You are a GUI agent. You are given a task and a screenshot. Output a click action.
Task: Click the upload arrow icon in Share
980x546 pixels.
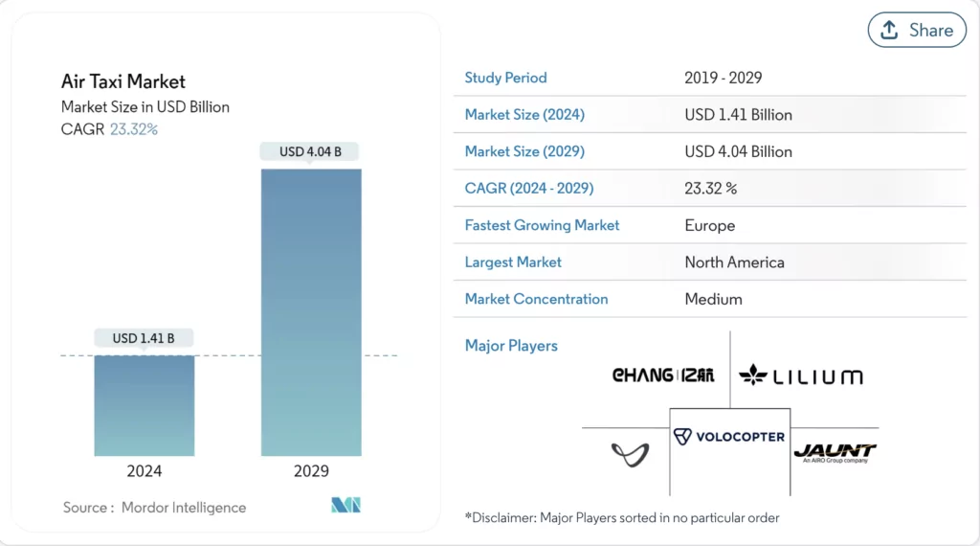tap(889, 30)
